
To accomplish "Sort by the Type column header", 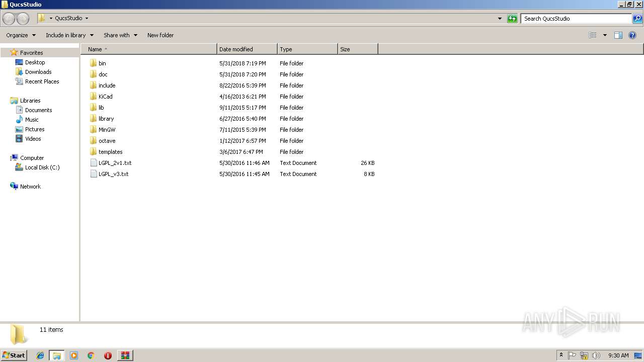I will point(307,49).
